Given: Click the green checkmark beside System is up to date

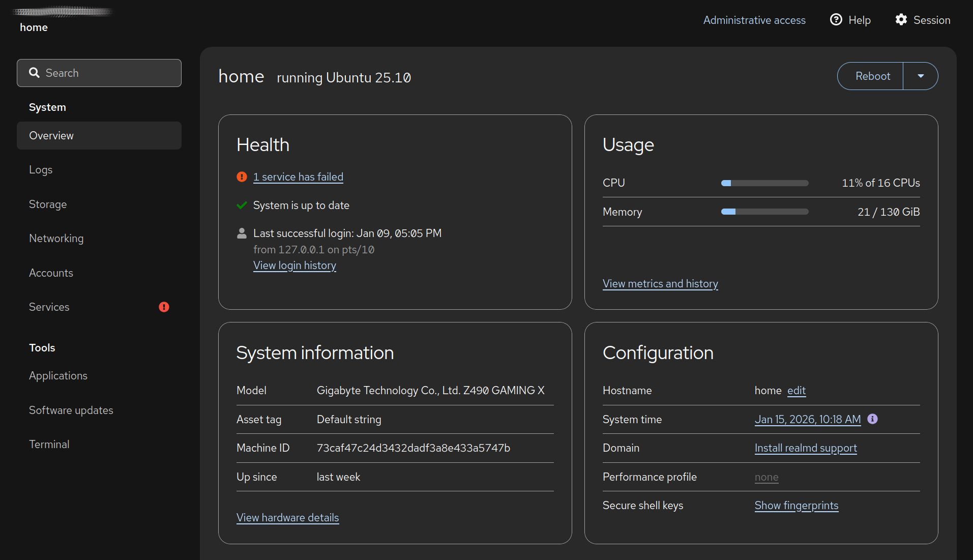Looking at the screenshot, I should (242, 205).
